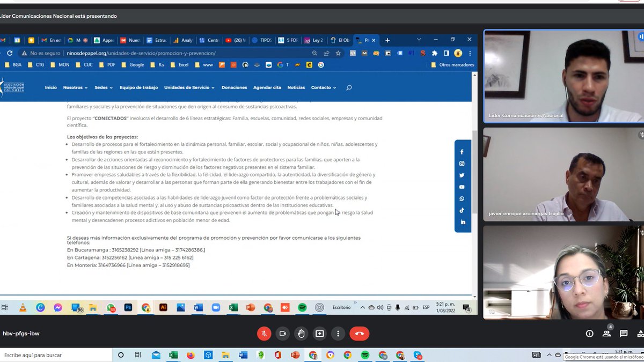
Task: Expand the Nosotros dropdown menu
Action: click(x=75, y=87)
